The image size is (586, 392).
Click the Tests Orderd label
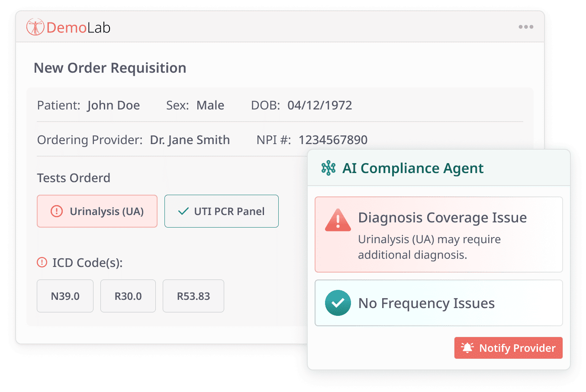(x=74, y=178)
